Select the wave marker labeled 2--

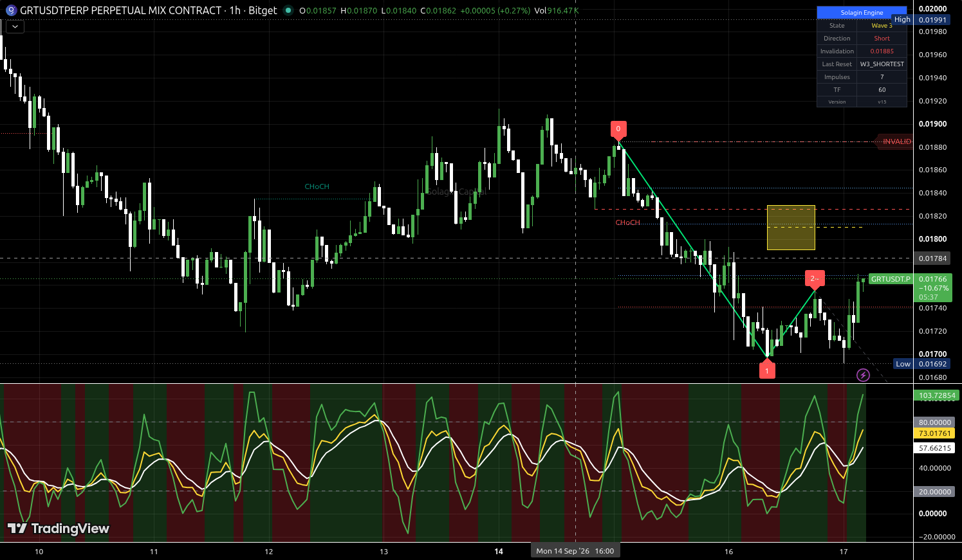point(815,278)
